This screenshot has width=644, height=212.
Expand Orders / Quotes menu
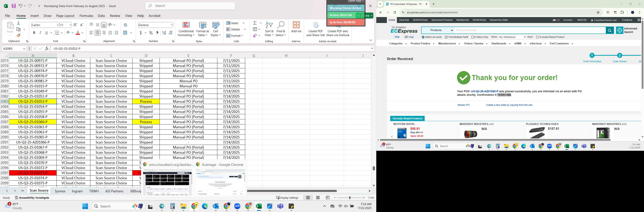pos(475,44)
